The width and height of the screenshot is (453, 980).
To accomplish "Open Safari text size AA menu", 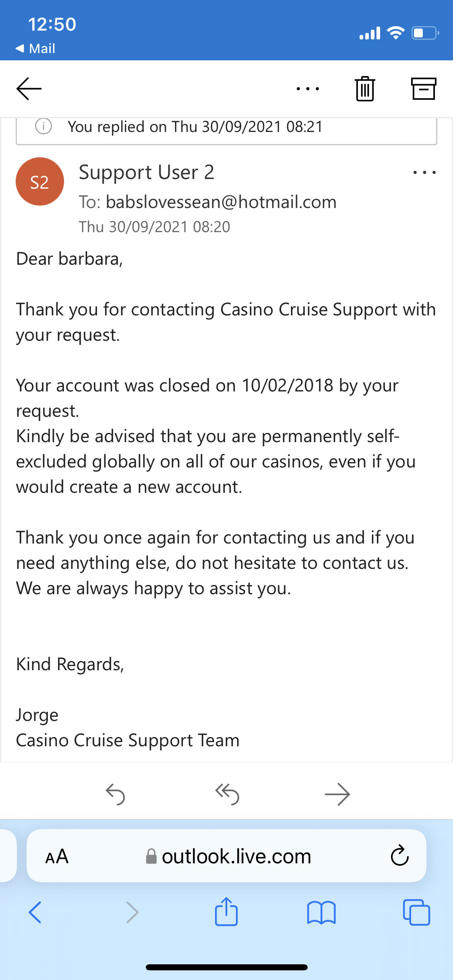I will coord(57,856).
